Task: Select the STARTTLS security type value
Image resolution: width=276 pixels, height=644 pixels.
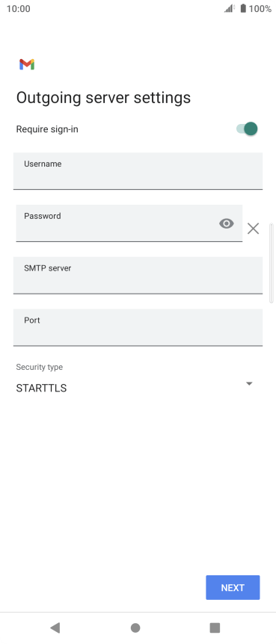Action: pos(41,388)
